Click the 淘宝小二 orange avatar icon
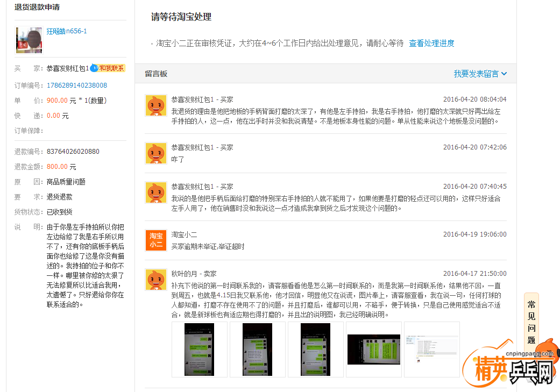 [x=155, y=240]
